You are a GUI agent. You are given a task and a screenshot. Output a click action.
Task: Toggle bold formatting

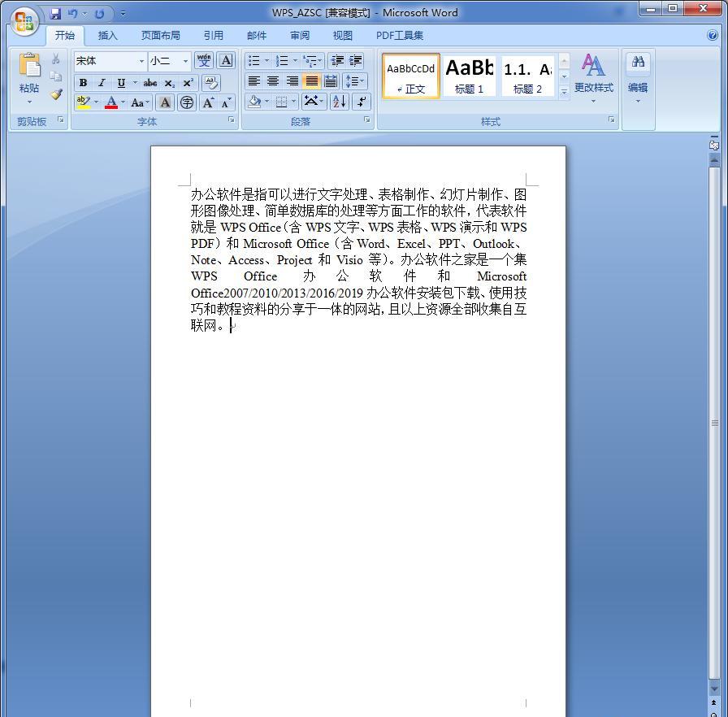(84, 83)
